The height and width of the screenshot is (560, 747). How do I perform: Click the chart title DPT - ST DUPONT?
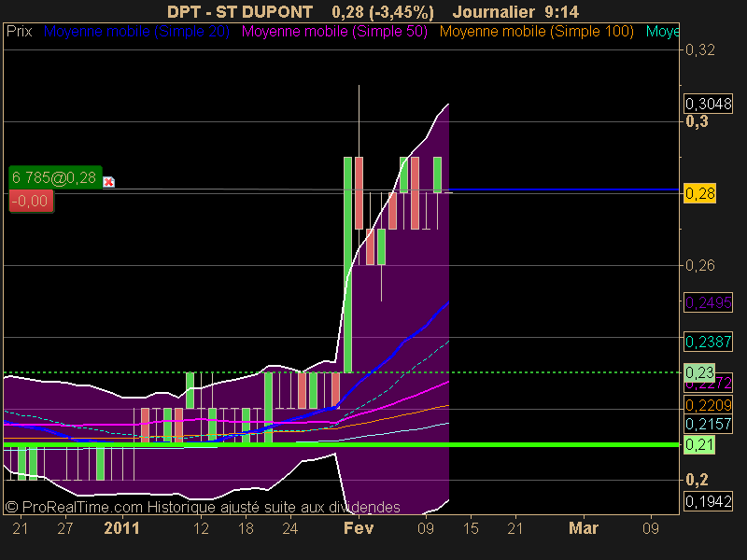click(x=240, y=11)
